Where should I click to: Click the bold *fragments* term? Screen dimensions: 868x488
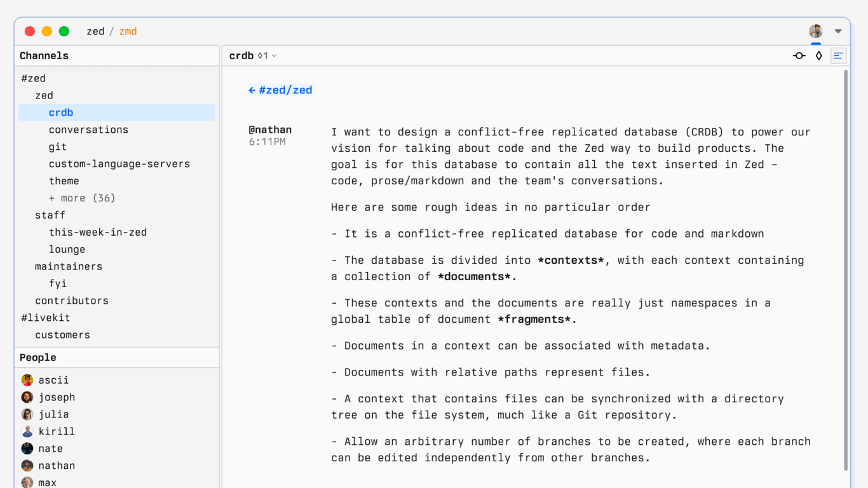[534, 319]
